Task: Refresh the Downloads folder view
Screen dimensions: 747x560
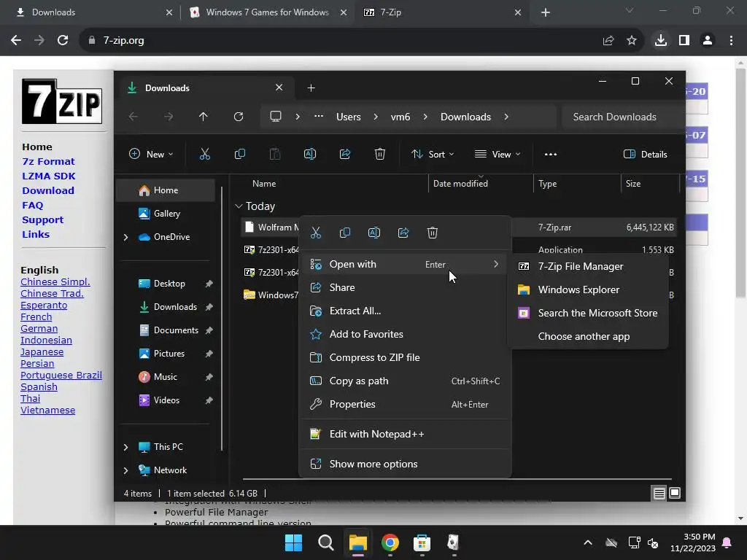Action: (x=239, y=117)
